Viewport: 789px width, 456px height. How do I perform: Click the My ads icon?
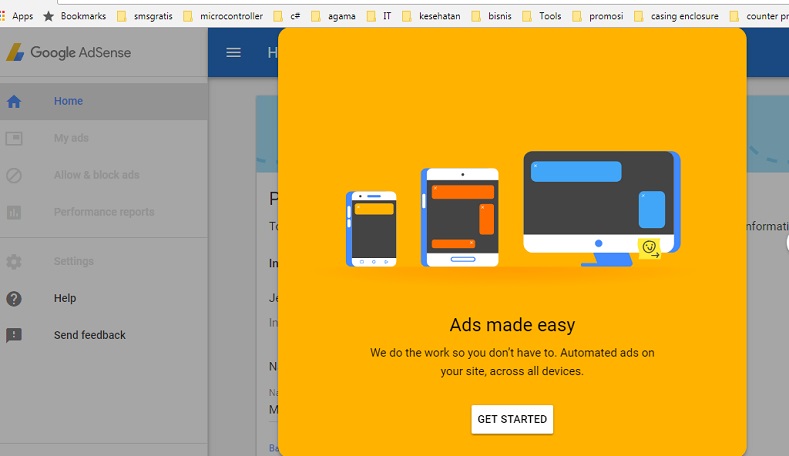pos(14,138)
